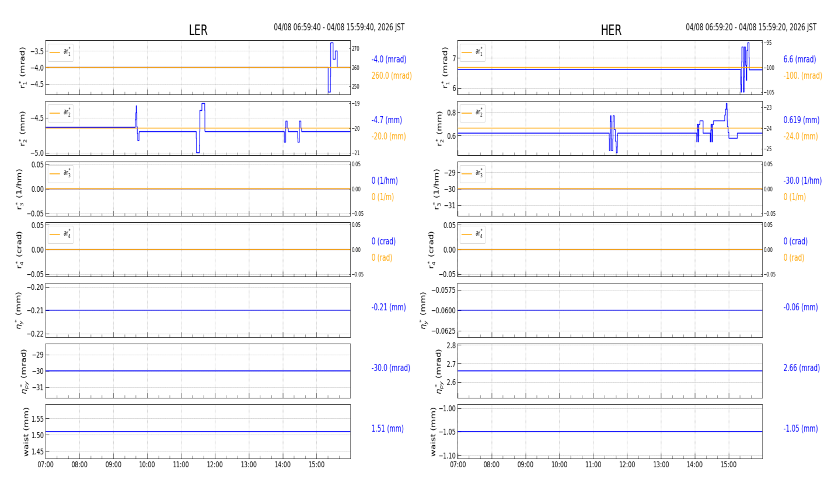Viewport: 824px width, 504px height.
Task: Click the orange -24.0 (mm) value label
Action: (800, 136)
